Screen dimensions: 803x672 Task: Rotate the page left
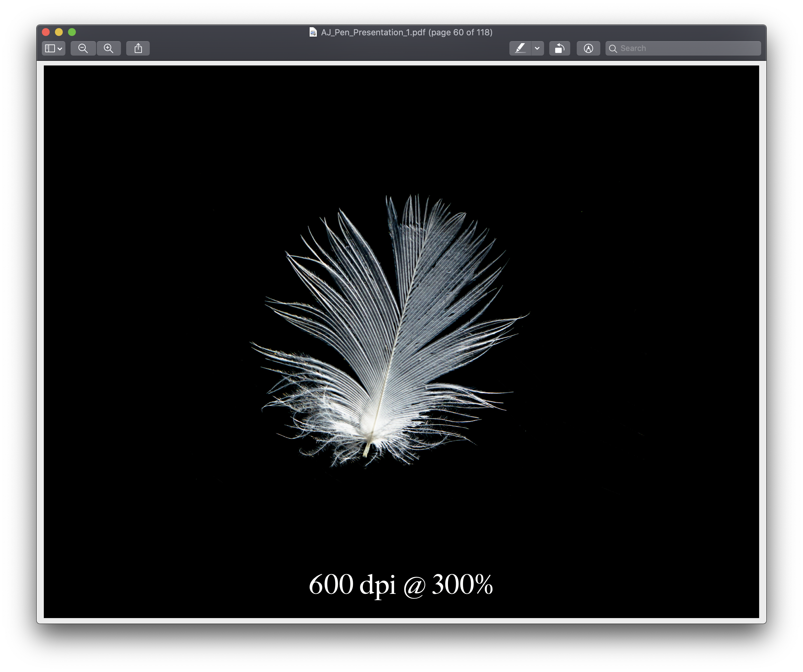point(559,49)
